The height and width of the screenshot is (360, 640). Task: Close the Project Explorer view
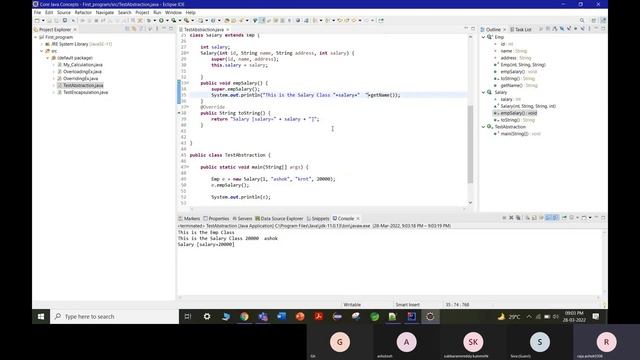coord(75,29)
